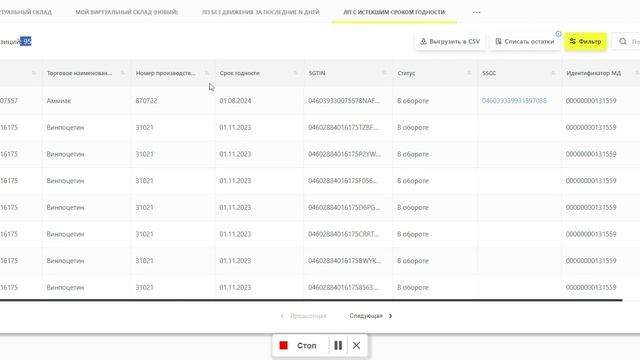Click В обороте status in Аммиак row
This screenshot has height=360, width=640.
[x=413, y=101]
